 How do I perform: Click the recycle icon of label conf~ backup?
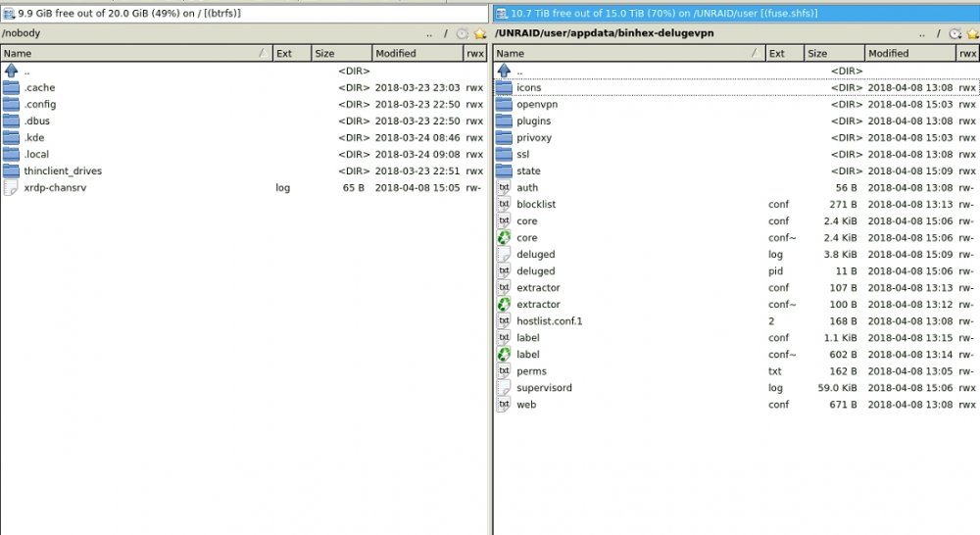pyautogui.click(x=505, y=355)
